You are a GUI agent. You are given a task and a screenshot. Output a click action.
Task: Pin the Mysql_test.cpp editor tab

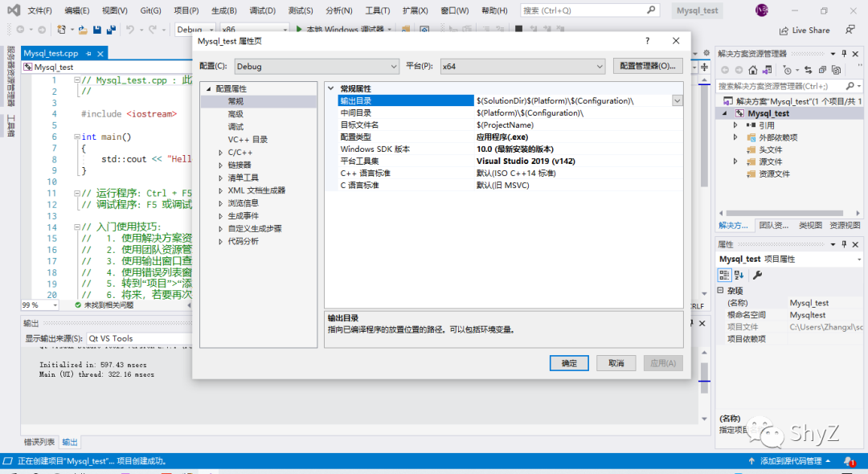[88, 54]
